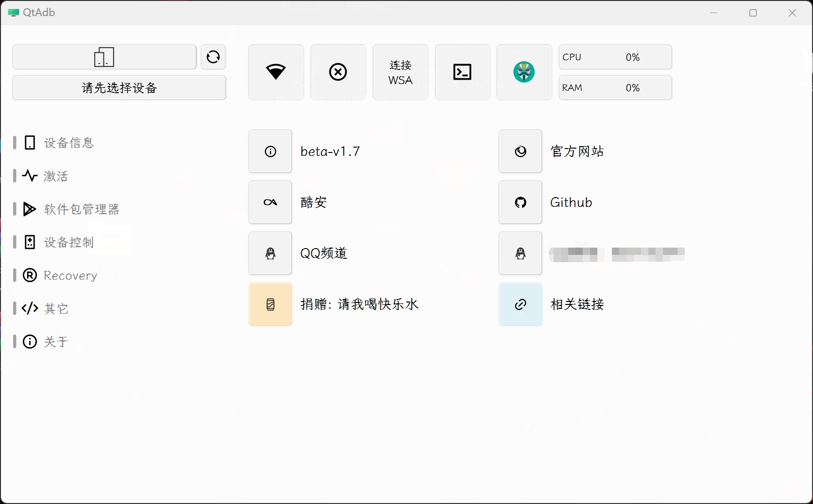Click the pulse icon beside 激活
Screen dimensions: 813x504
click(30, 176)
